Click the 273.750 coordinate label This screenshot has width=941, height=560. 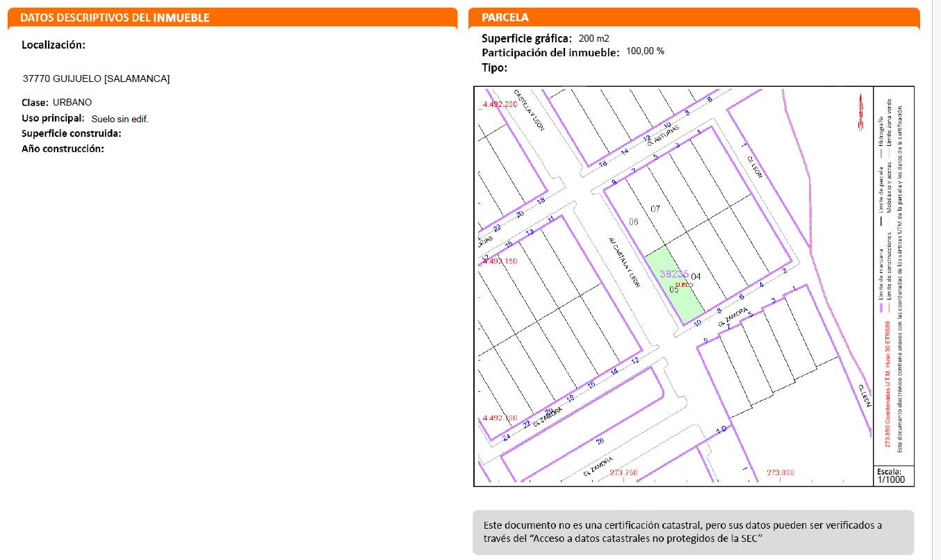pyautogui.click(x=623, y=472)
